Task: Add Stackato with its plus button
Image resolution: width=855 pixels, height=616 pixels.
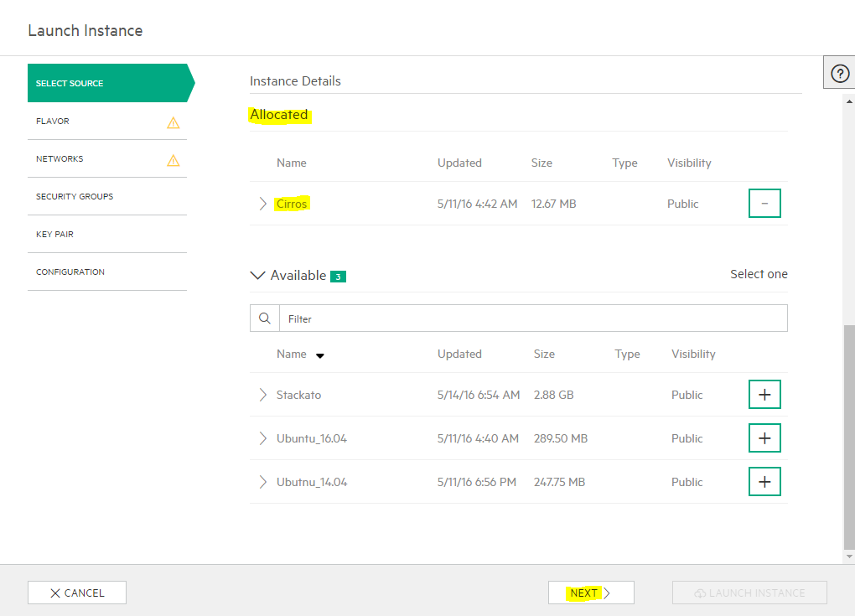Action: coord(764,394)
